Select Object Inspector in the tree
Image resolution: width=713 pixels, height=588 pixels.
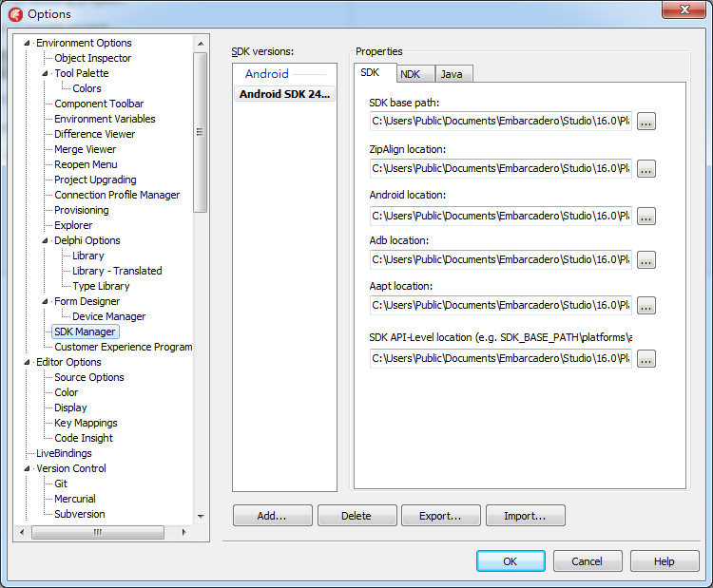click(x=93, y=58)
